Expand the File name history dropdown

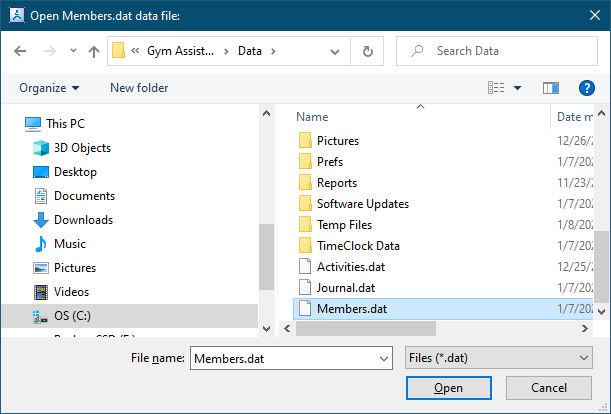click(x=382, y=357)
